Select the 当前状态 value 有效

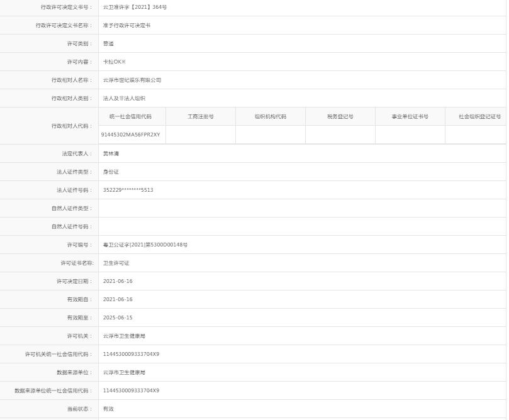pyautogui.click(x=106, y=408)
